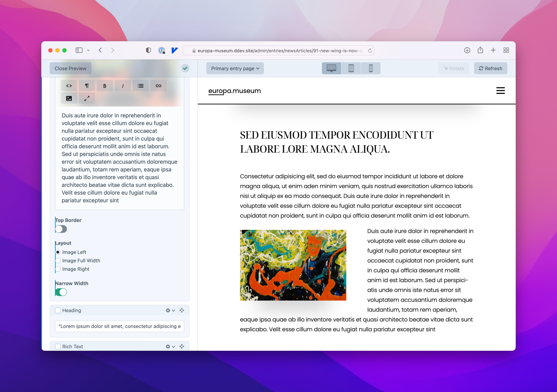Open a new Safari tab
Viewport: 557px width, 392px height.
493,50
